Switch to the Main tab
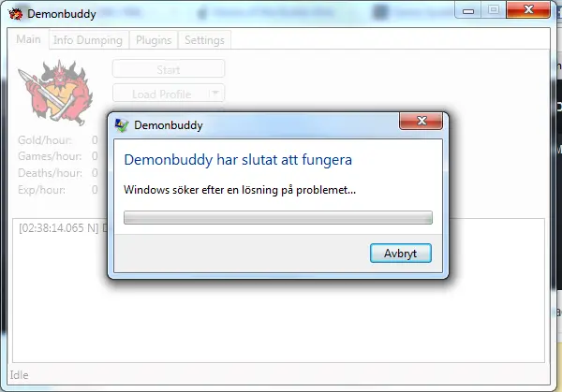Viewport: 562px width, 392px height. 28,39
